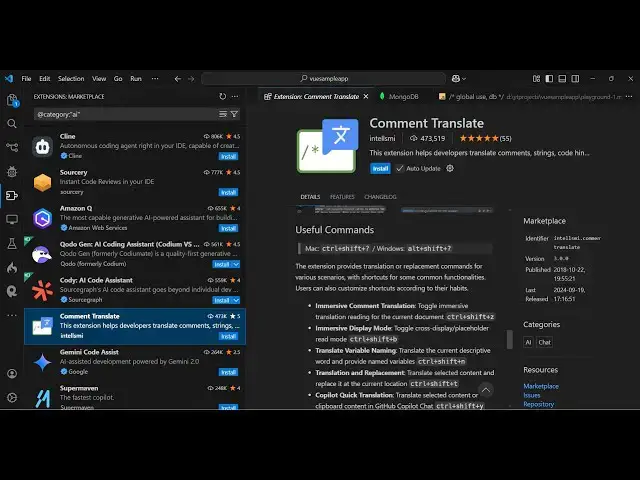Viewport: 640px width, 480px height.
Task: Install the Cline extension
Action: point(228,157)
